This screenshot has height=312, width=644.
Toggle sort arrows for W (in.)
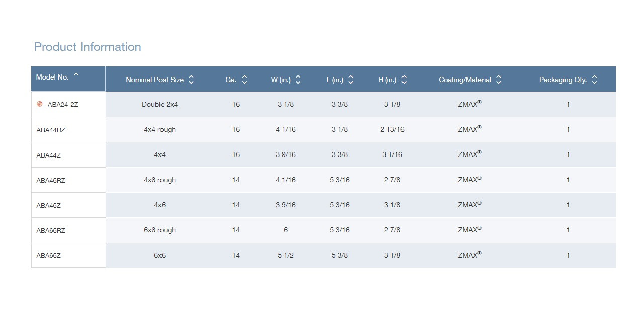[298, 80]
